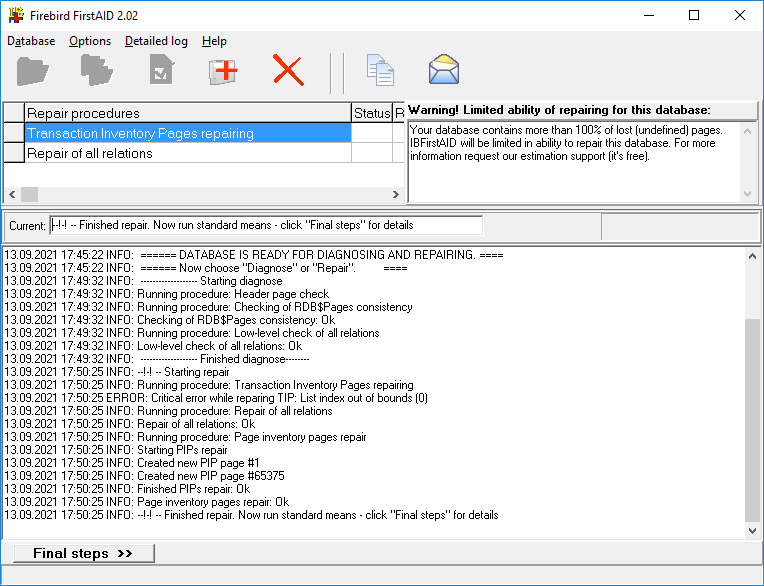Click the Firebird FirstAID title bar icon
The height and width of the screenshot is (586, 764).
(16, 15)
